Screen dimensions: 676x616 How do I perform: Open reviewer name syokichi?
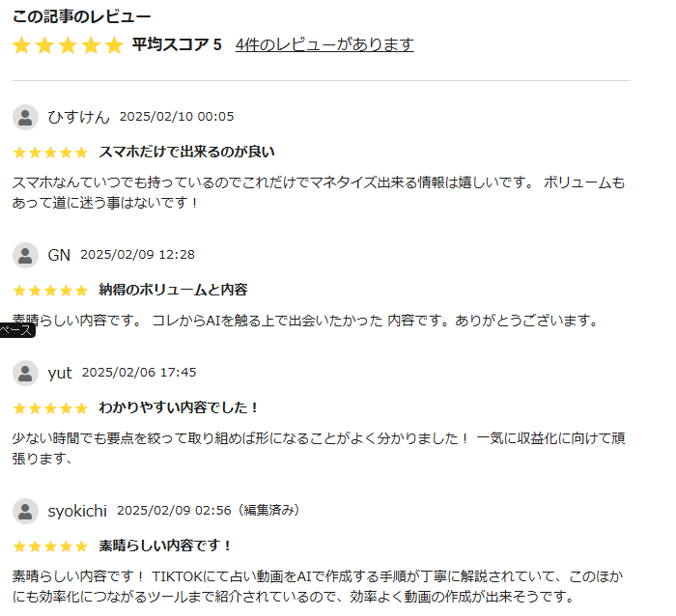77,511
